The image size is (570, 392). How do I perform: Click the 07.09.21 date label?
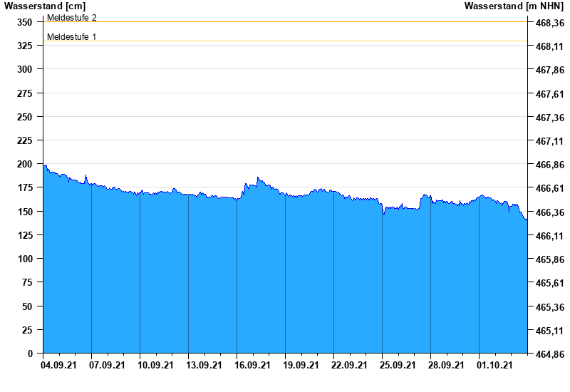coord(108,365)
